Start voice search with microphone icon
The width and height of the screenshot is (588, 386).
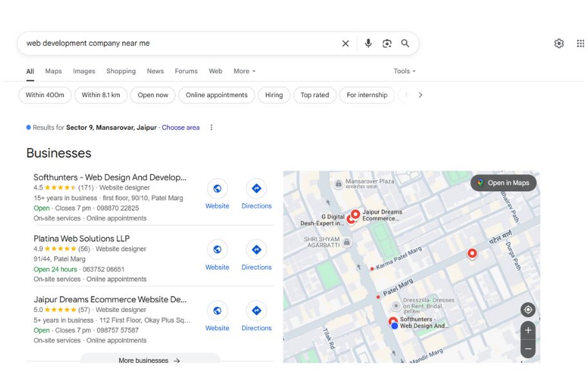tap(368, 44)
